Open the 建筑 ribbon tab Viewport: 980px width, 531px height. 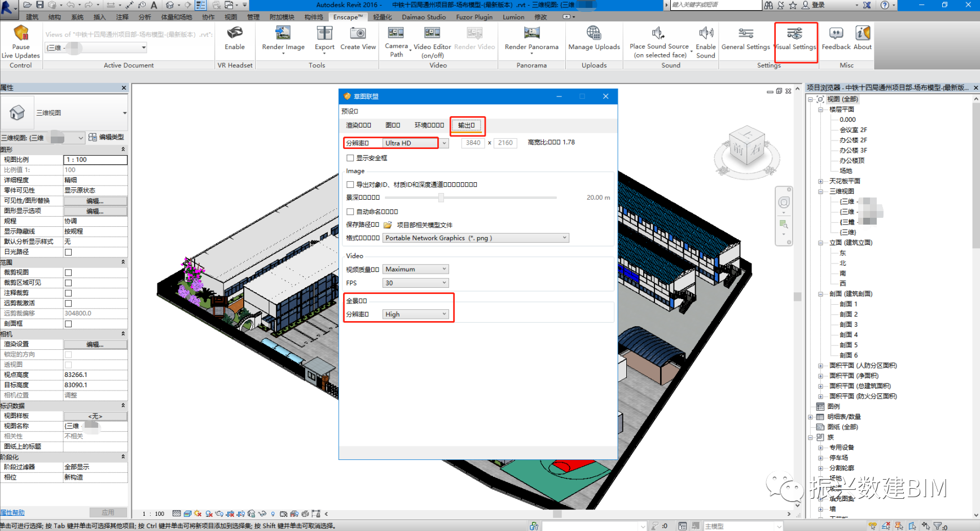click(x=32, y=17)
